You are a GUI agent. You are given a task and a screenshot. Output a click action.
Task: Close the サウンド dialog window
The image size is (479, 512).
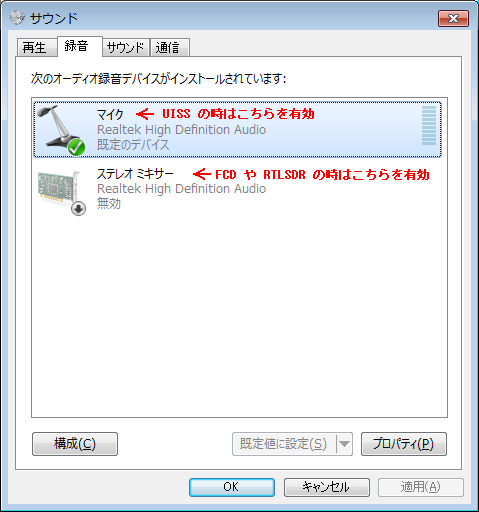(453, 18)
